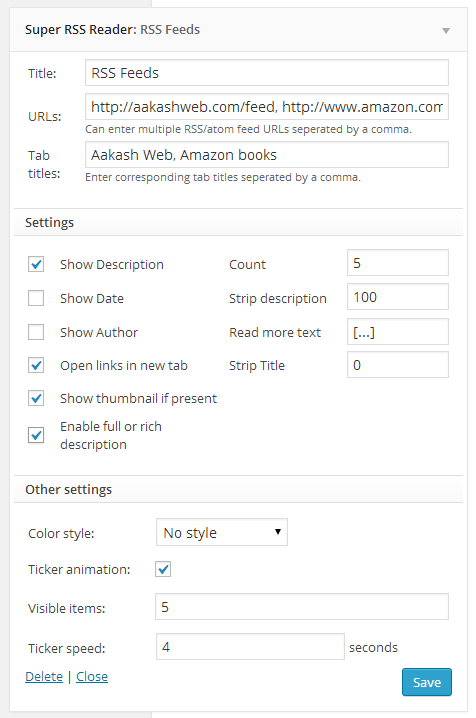This screenshot has width=476, height=718.
Task: Collapse the Super RSS Reader widget arrow
Action: tap(446, 31)
